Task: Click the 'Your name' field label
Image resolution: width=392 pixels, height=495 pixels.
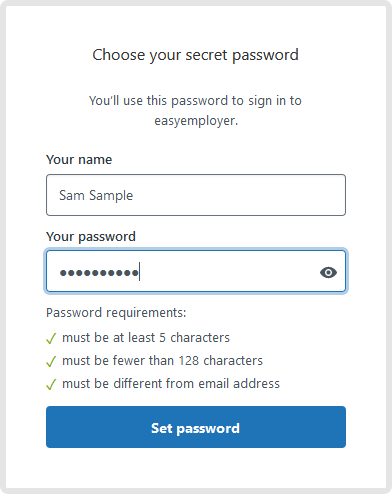Action: [x=79, y=160]
